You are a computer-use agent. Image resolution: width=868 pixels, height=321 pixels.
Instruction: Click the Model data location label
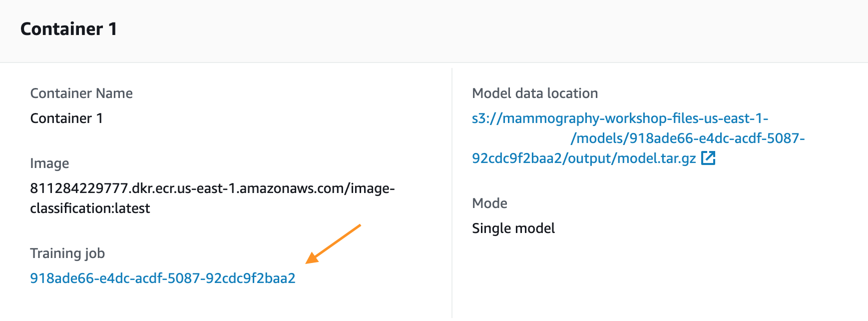coord(535,93)
